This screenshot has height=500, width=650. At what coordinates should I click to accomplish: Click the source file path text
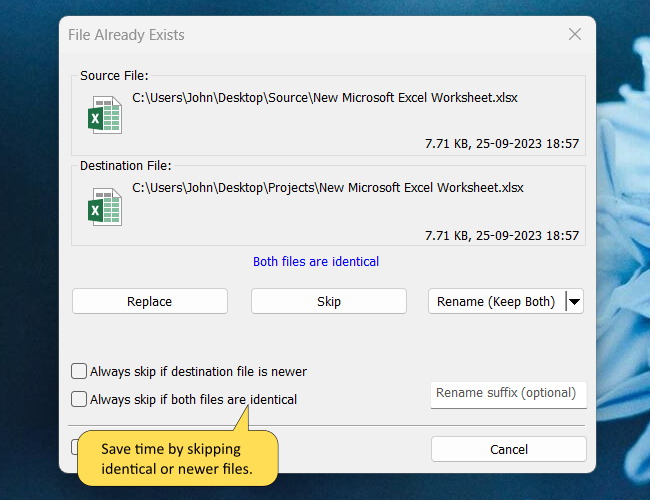pyautogui.click(x=325, y=98)
